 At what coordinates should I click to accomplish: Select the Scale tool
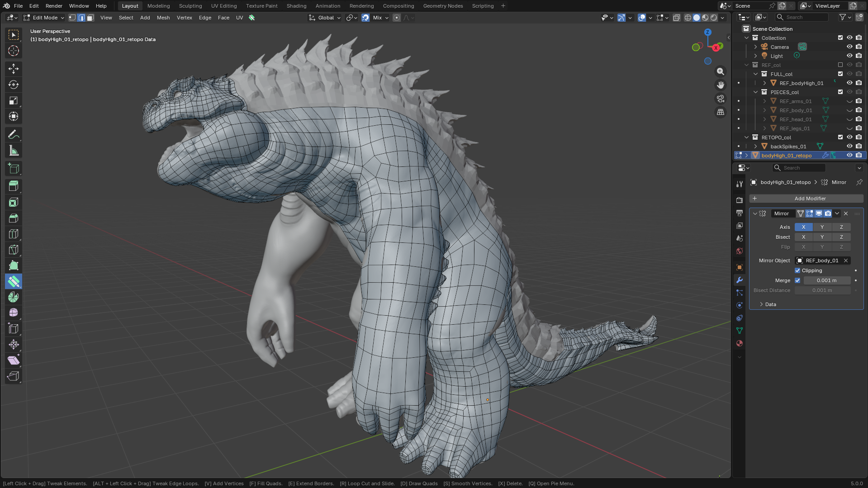(x=14, y=100)
